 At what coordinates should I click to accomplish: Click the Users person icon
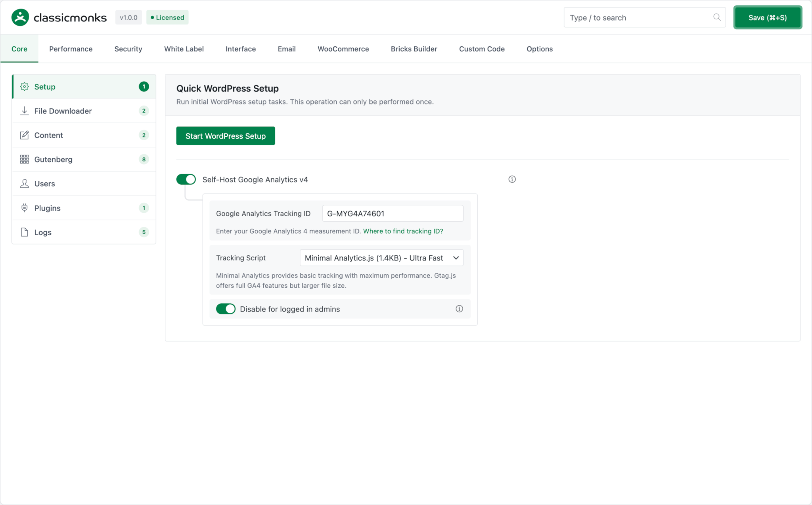tap(25, 184)
